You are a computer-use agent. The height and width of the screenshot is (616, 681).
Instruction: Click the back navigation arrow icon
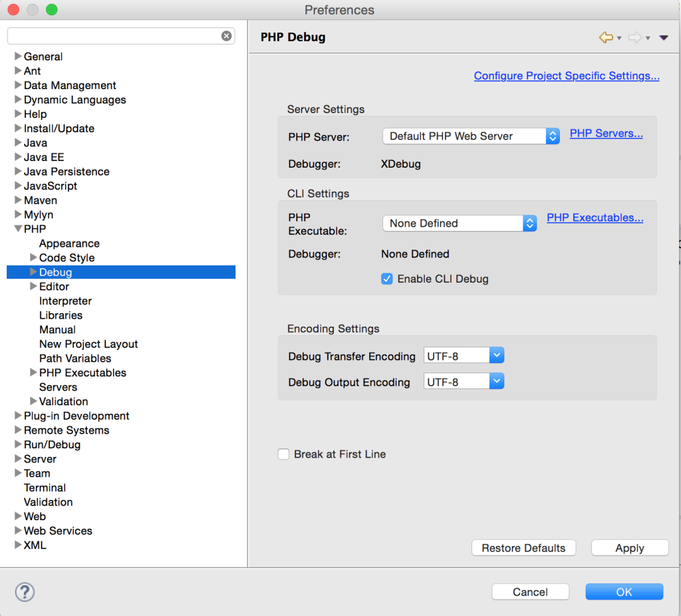(605, 38)
